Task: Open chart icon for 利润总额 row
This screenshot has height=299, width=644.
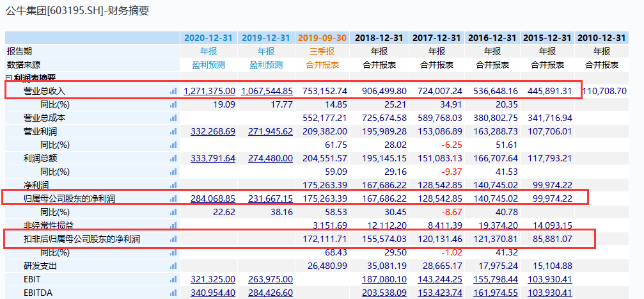Action: tap(173, 158)
